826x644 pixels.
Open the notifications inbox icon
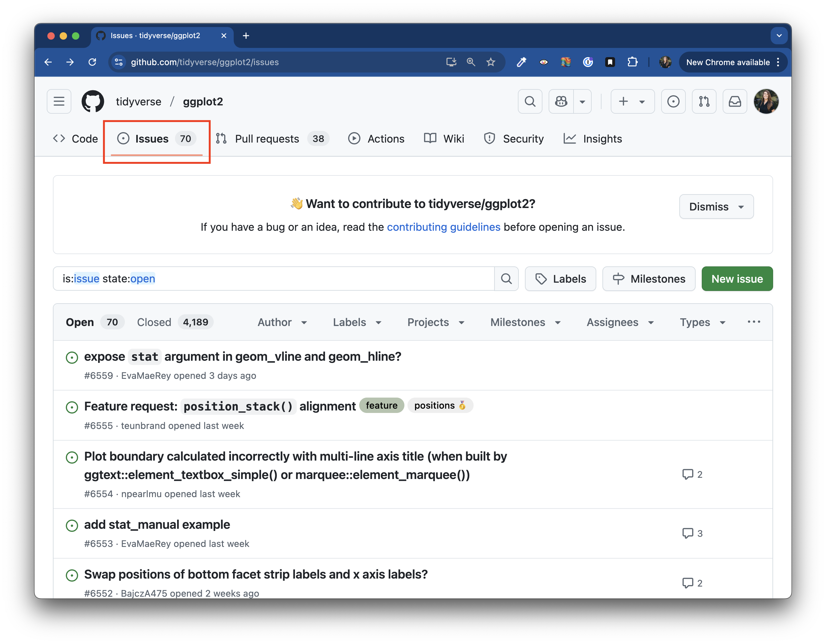(x=734, y=101)
